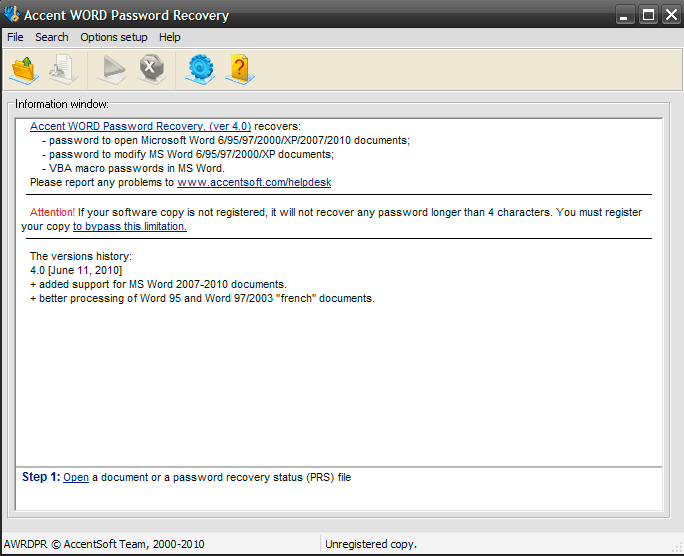
Task: Click 'The versions history:' text
Action: pyautogui.click(x=81, y=256)
